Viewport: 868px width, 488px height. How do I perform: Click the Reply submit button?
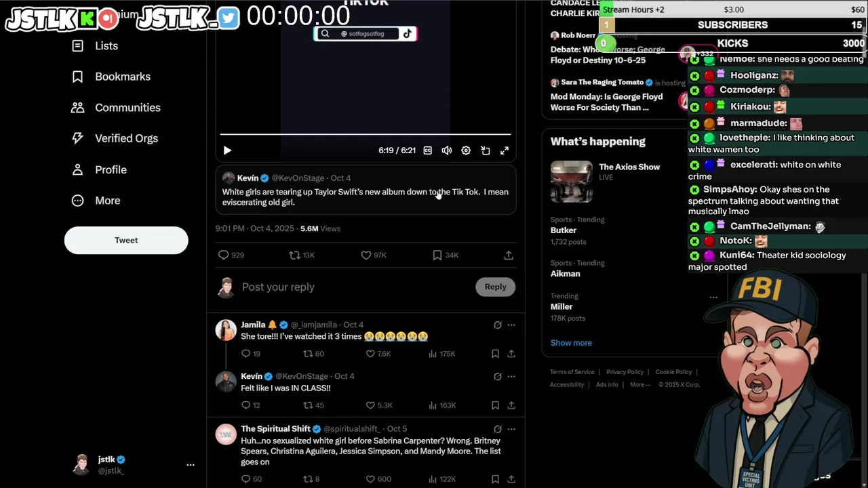[x=495, y=287]
